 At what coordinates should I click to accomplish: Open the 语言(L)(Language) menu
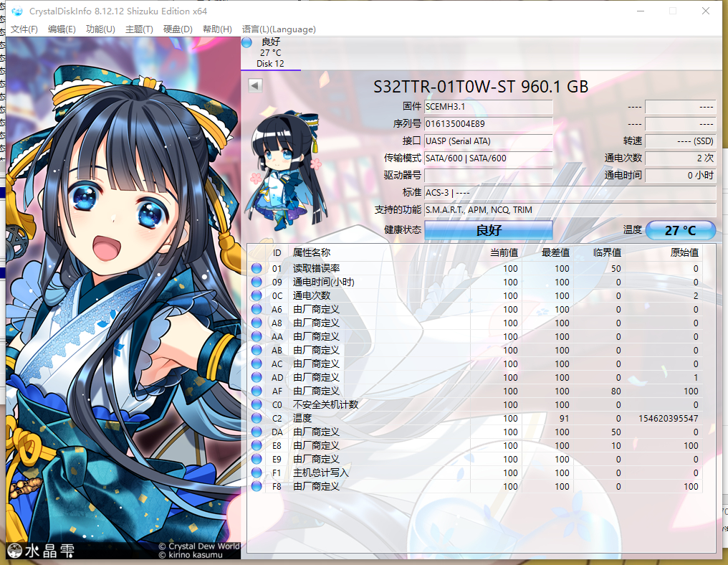[x=279, y=29]
